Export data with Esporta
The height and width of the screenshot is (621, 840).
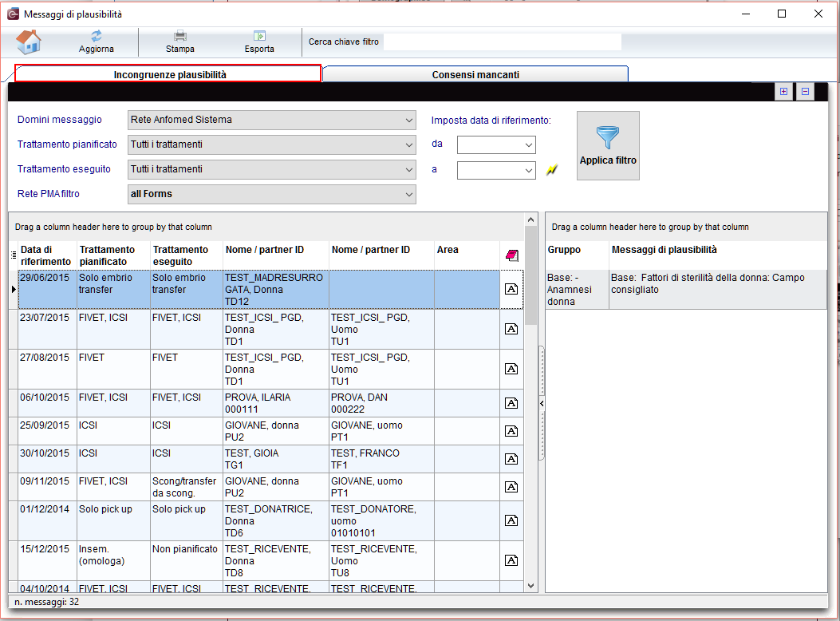point(259,42)
